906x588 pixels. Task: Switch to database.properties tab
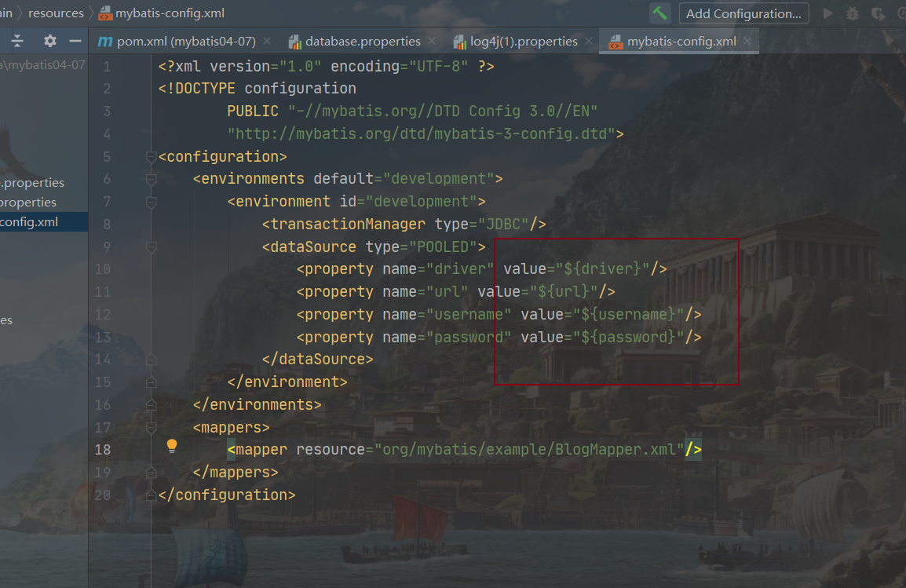coord(363,41)
